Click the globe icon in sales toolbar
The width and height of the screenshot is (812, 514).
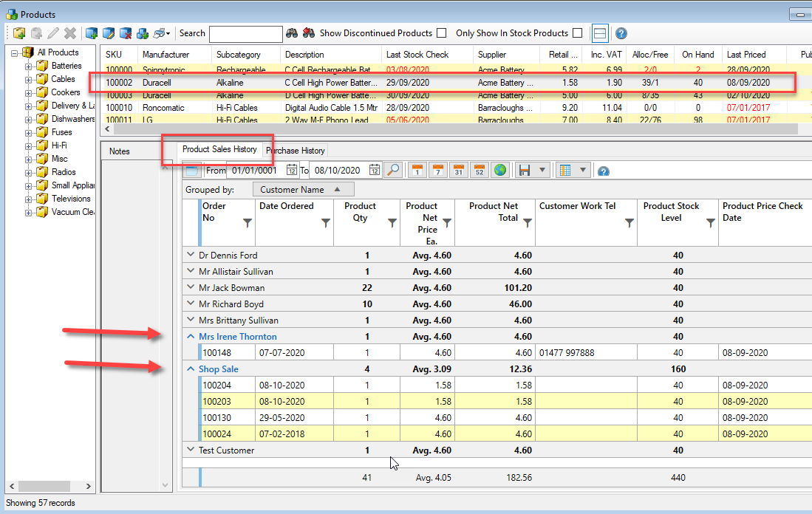point(500,171)
